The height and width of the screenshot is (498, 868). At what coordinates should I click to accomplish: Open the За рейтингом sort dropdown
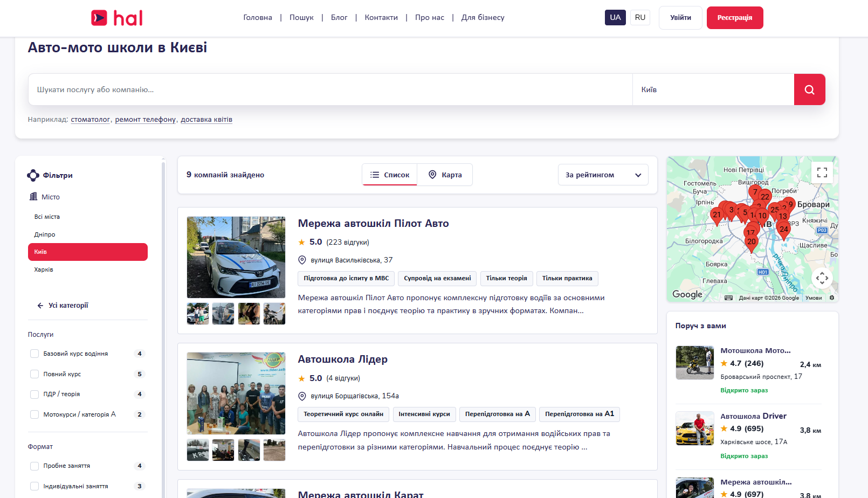[x=603, y=175]
